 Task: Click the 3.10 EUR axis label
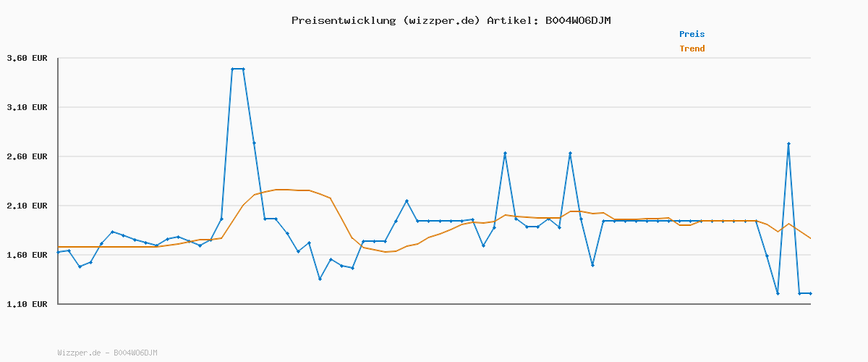[x=27, y=107]
